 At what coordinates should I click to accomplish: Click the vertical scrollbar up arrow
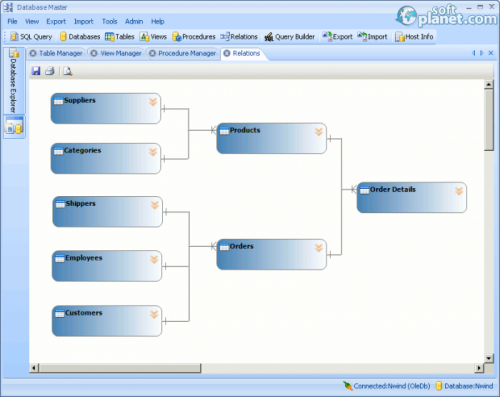tap(489, 84)
